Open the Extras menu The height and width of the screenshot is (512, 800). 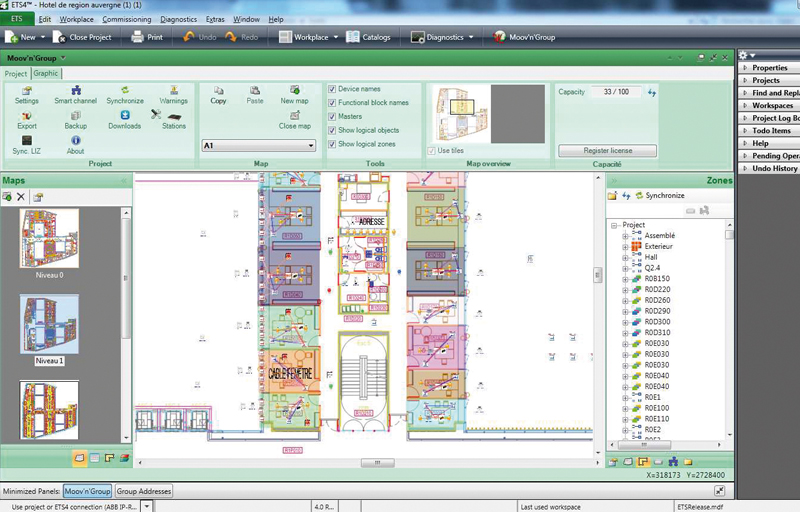tap(215, 19)
